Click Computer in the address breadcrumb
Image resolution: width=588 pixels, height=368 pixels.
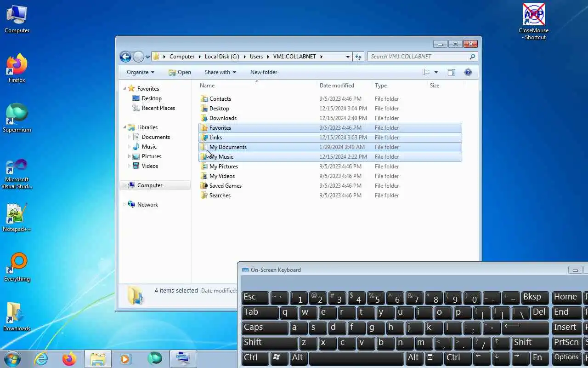[x=182, y=57]
